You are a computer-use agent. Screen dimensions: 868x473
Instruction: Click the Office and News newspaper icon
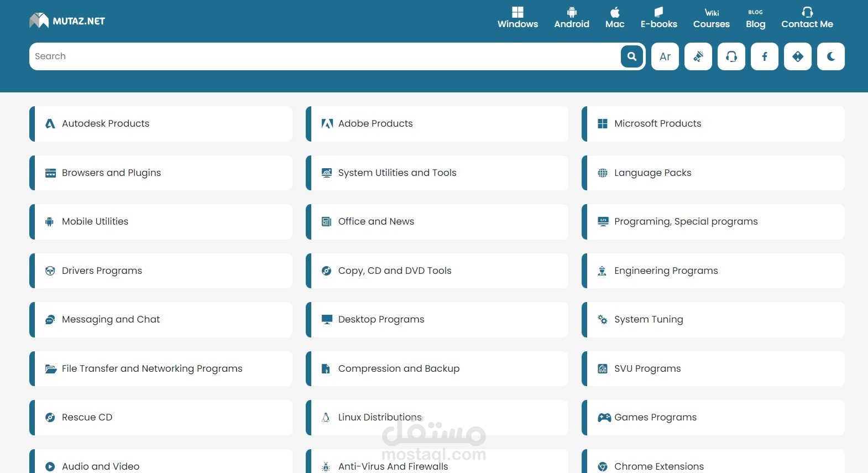pyautogui.click(x=326, y=222)
